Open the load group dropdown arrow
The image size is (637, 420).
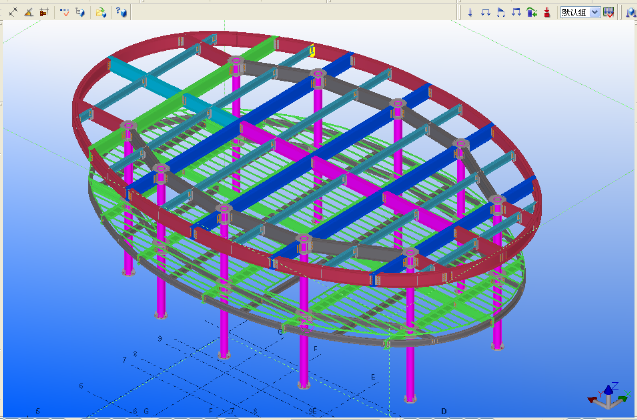click(x=595, y=12)
